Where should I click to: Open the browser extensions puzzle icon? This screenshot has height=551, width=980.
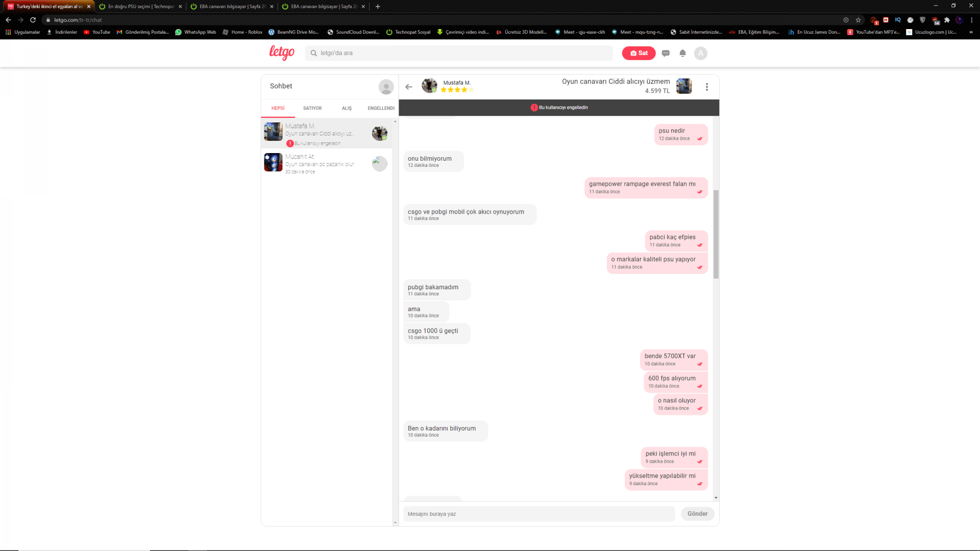point(947,20)
